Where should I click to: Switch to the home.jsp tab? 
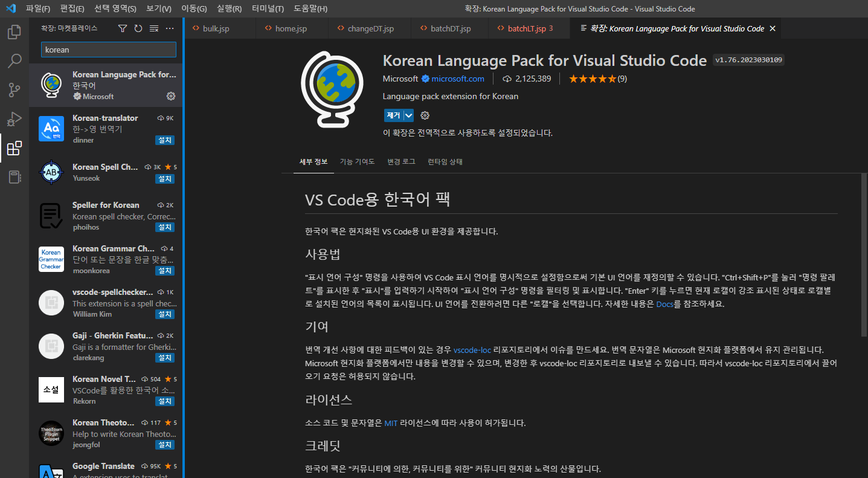(291, 28)
